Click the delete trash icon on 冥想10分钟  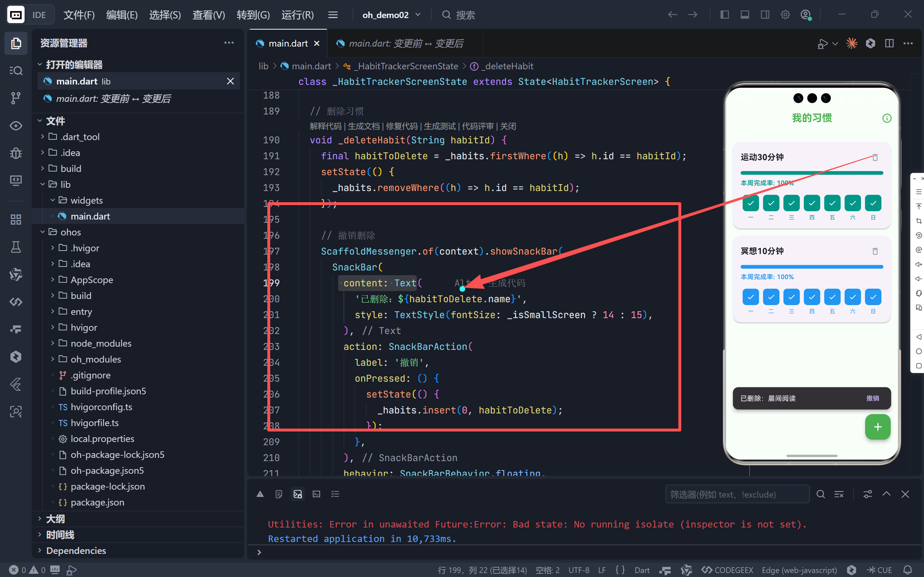tap(875, 251)
